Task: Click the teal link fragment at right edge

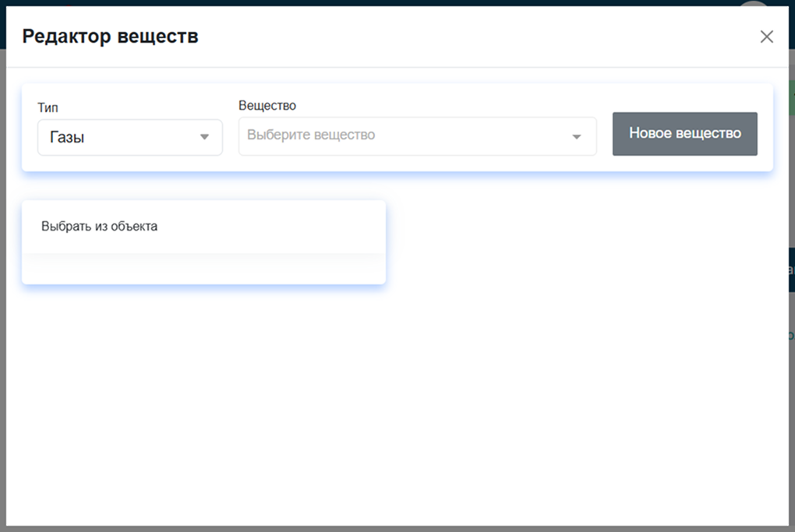Action: tap(791, 336)
